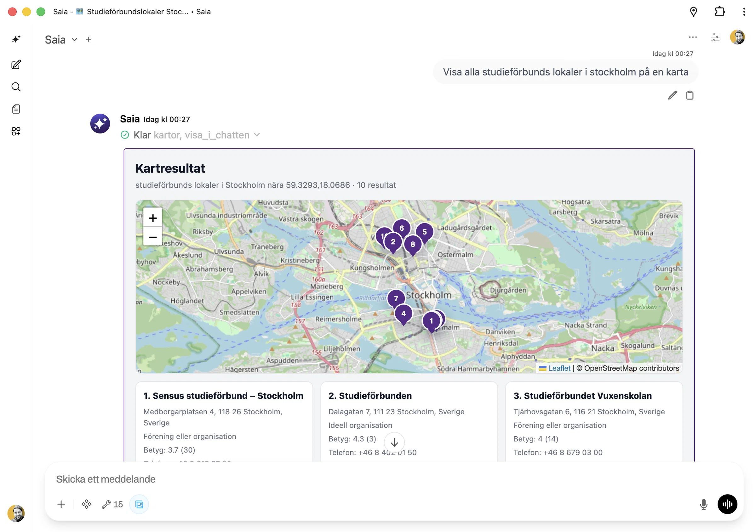Open the Studieförbunden result card title
Image resolution: width=756 pixels, height=532 pixels.
370,396
